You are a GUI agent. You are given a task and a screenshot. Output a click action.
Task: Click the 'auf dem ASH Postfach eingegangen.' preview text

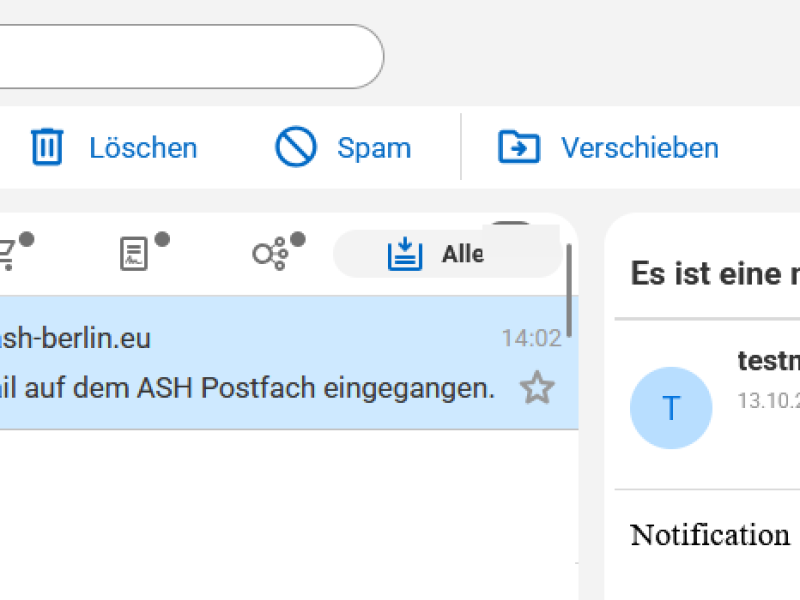[260, 388]
